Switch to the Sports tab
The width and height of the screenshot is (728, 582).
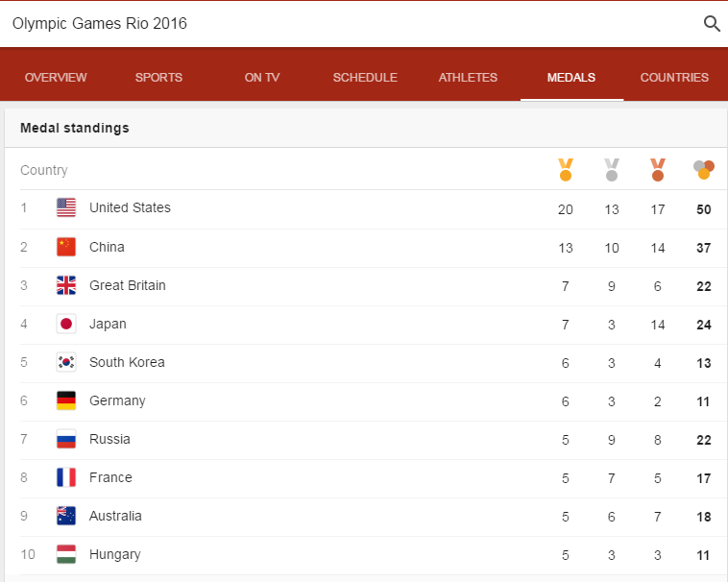click(158, 78)
